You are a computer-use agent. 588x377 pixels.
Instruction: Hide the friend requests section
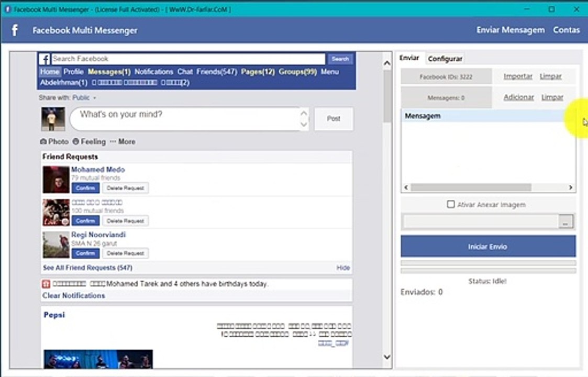point(343,268)
